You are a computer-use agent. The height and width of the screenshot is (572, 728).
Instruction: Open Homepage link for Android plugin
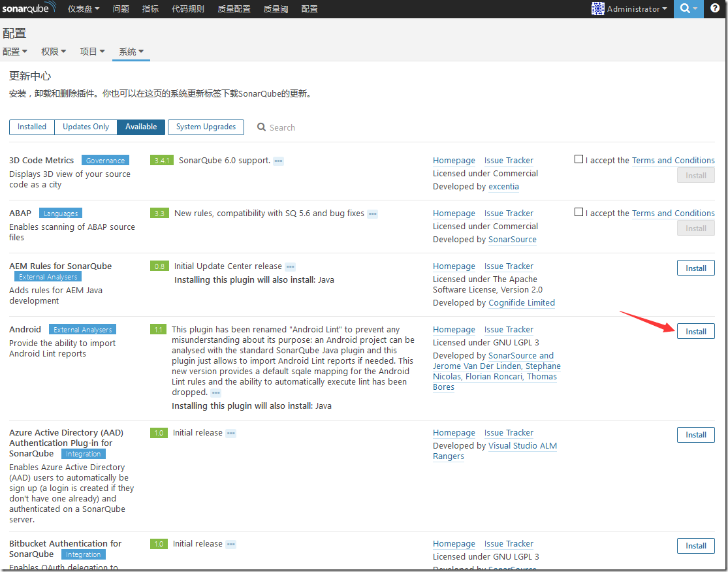coord(454,330)
